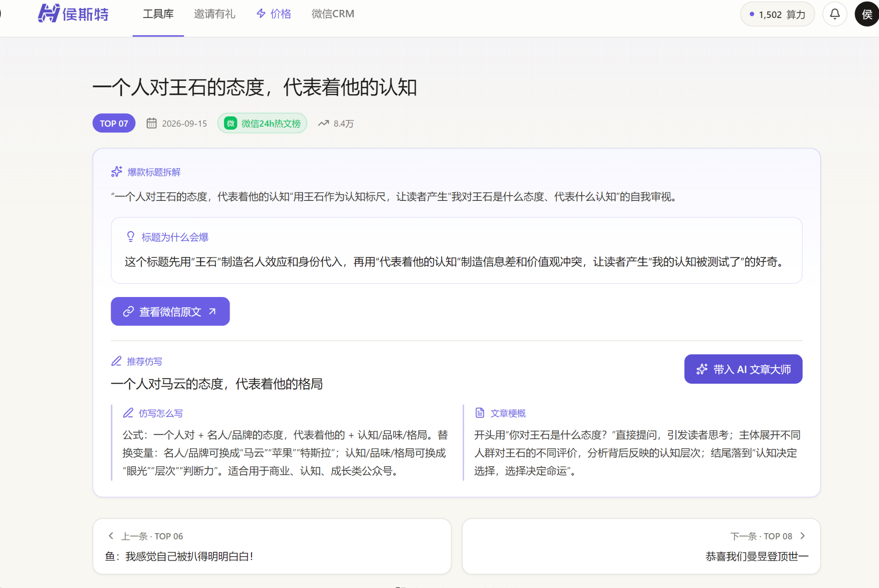Select the 仿写怎么写 heading
Screen dimensions: 879x588
click(161, 413)
